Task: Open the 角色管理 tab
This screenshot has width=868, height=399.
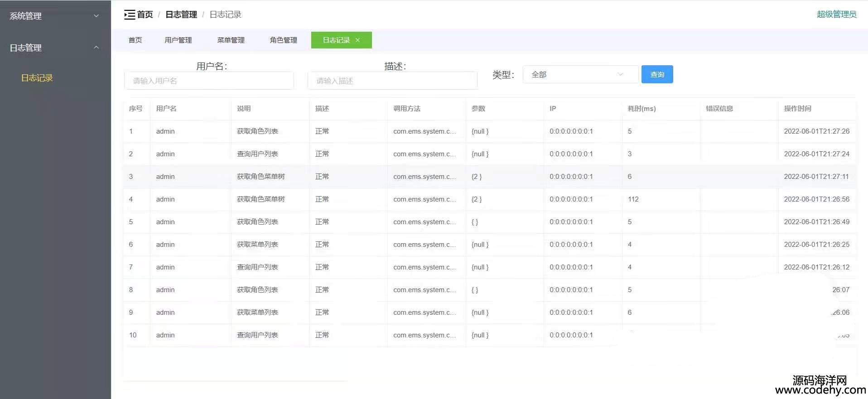Action: pos(283,40)
